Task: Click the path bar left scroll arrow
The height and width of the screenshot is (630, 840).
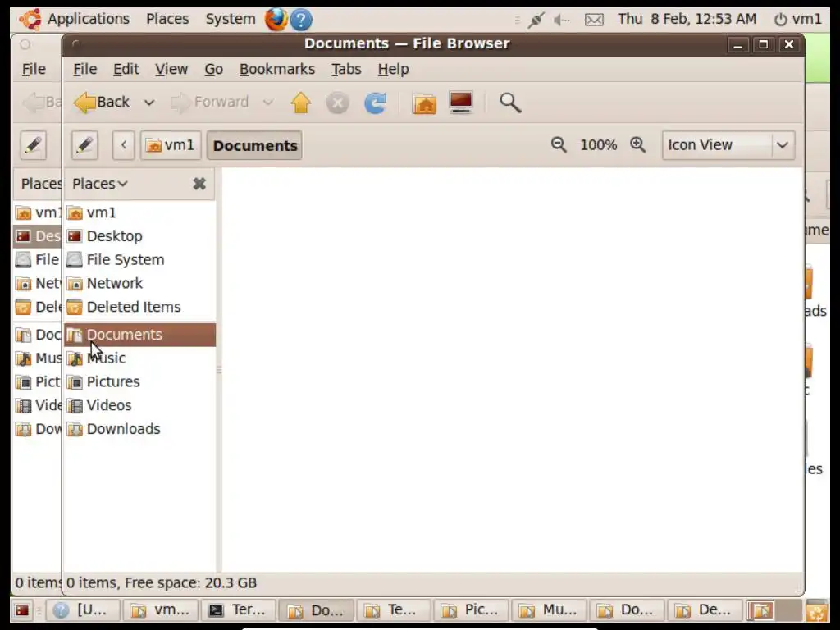Action: click(124, 145)
